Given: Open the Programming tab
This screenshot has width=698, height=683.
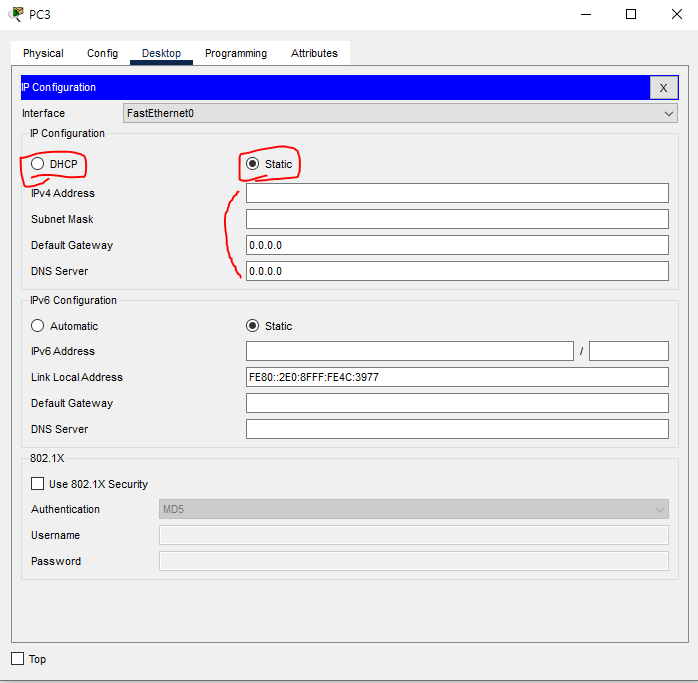Looking at the screenshot, I should point(236,53).
